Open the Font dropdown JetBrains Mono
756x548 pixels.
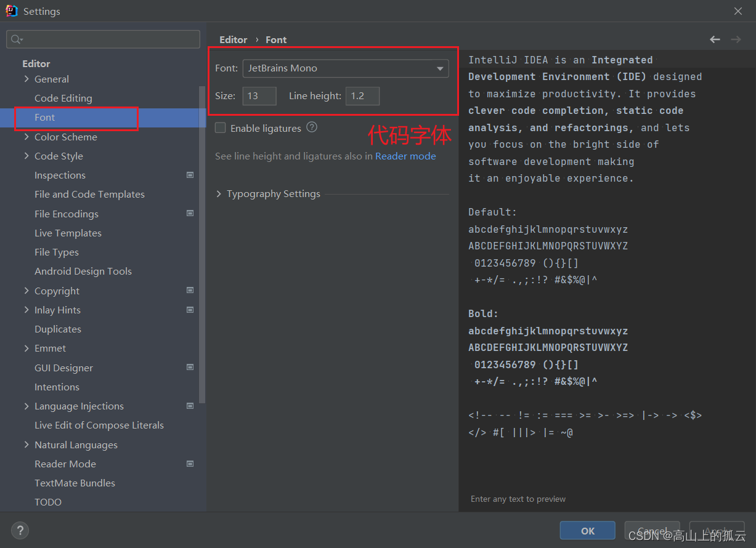(346, 68)
